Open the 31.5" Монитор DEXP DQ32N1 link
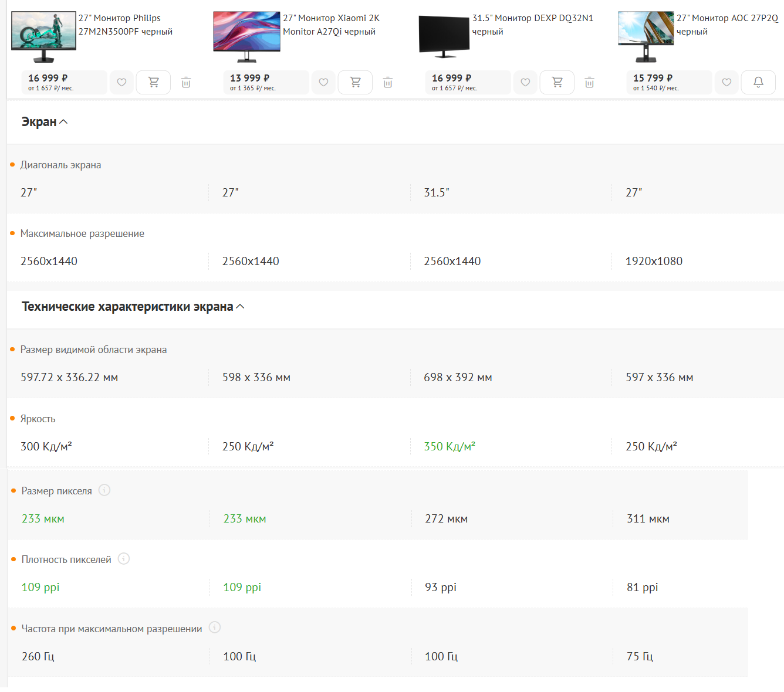The width and height of the screenshot is (784, 692). tap(533, 25)
